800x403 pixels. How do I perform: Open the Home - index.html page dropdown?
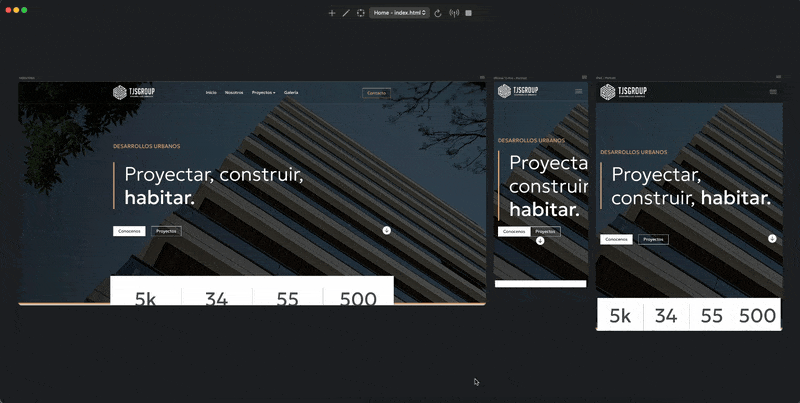pos(399,13)
